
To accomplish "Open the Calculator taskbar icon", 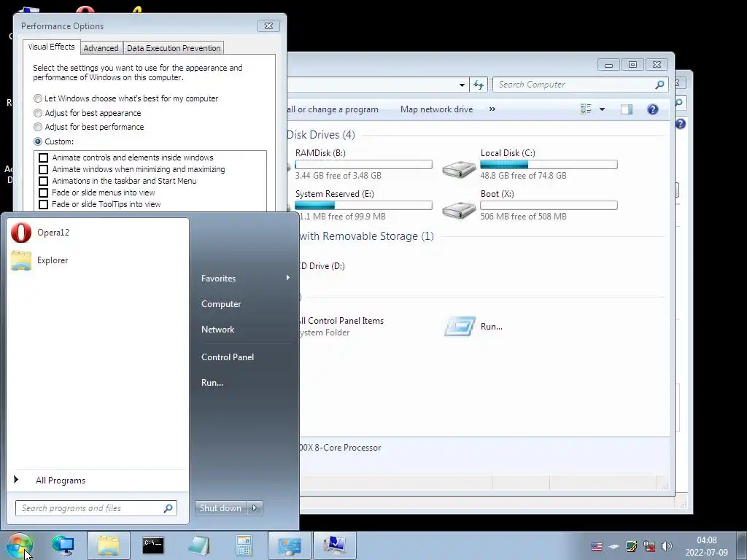I will 244,545.
